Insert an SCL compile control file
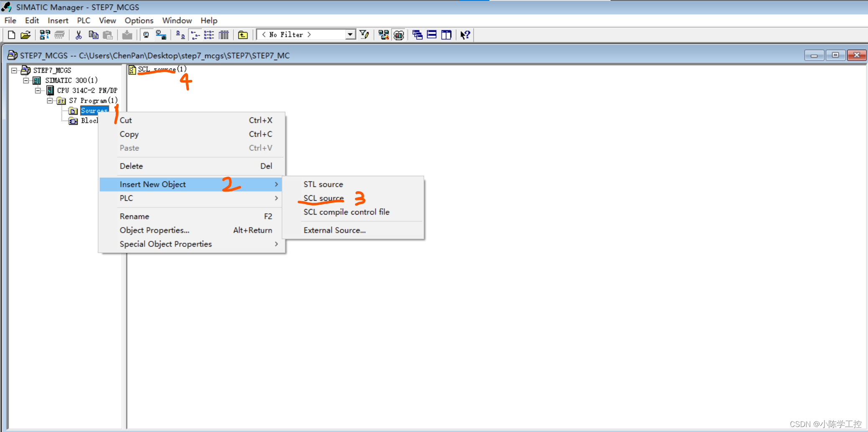 353,212
